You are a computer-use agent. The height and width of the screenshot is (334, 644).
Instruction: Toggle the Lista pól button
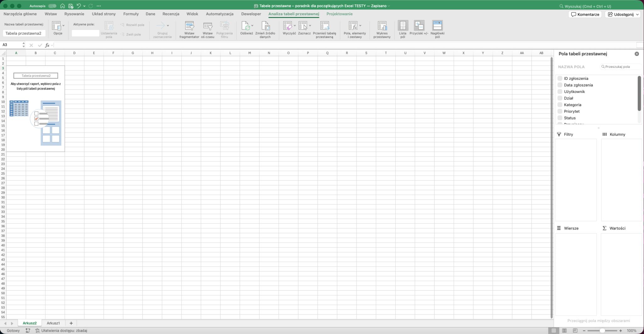(x=403, y=30)
